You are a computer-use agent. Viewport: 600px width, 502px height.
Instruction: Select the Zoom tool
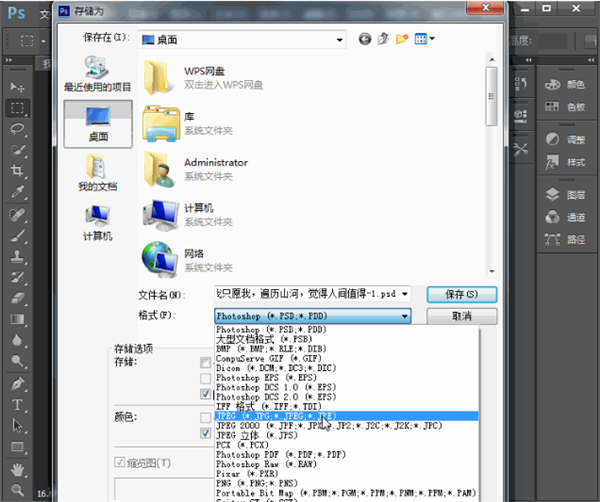[x=17, y=490]
